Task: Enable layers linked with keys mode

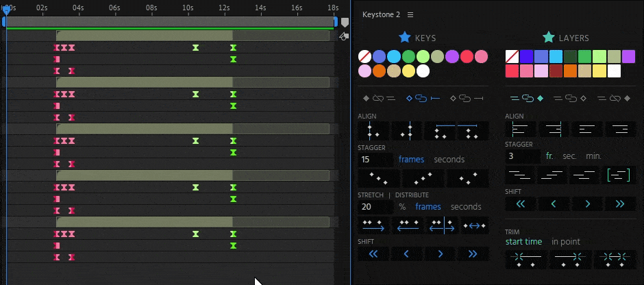Action: (x=527, y=98)
